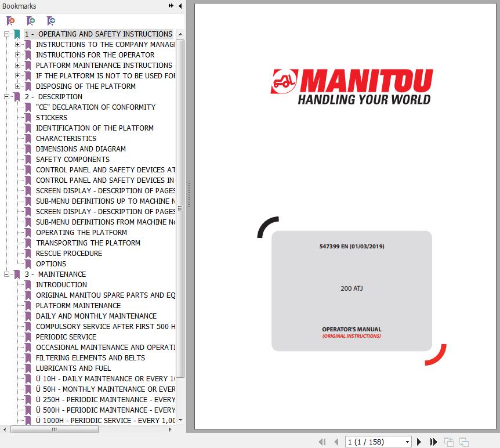Click the bookmarks horizontal scrollbar thumb
500x448 pixels.
coord(55,429)
